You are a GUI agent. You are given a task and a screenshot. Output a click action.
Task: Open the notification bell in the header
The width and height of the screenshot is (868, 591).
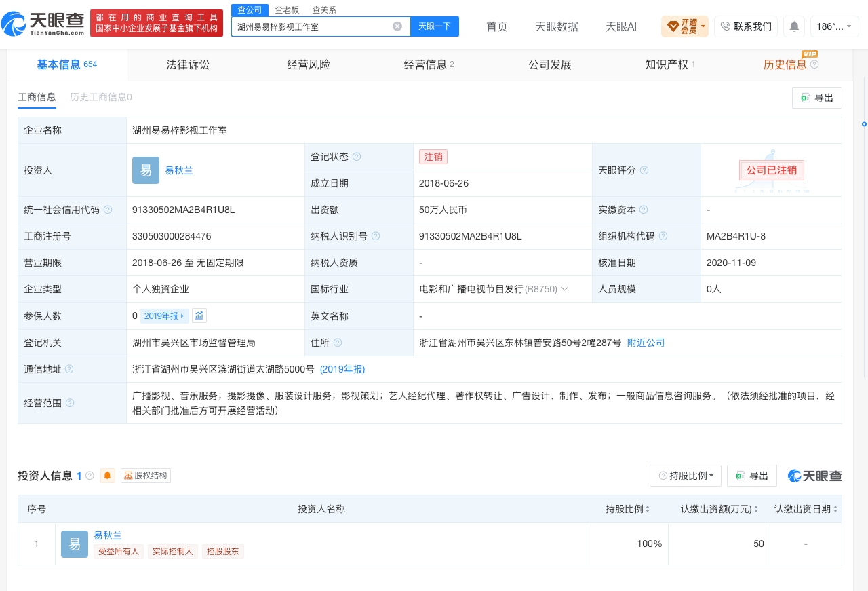pos(794,26)
